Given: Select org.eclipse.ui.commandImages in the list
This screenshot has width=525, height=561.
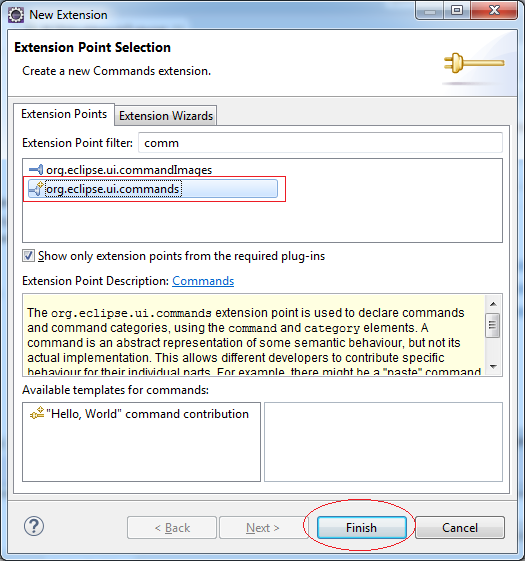Looking at the screenshot, I should 129,170.
